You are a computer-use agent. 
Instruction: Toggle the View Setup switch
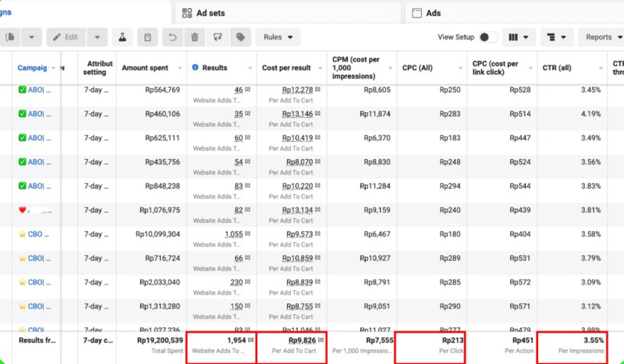pos(488,37)
